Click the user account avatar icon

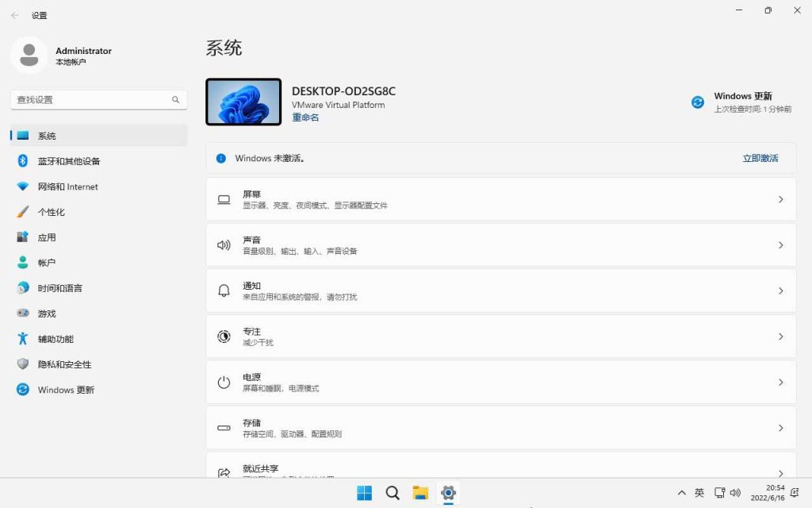pos(29,56)
